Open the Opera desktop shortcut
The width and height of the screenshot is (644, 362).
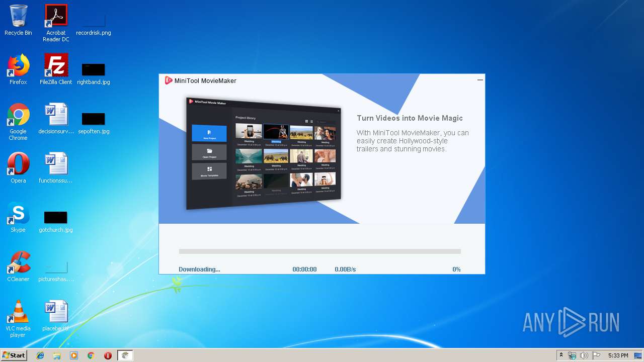(18, 168)
